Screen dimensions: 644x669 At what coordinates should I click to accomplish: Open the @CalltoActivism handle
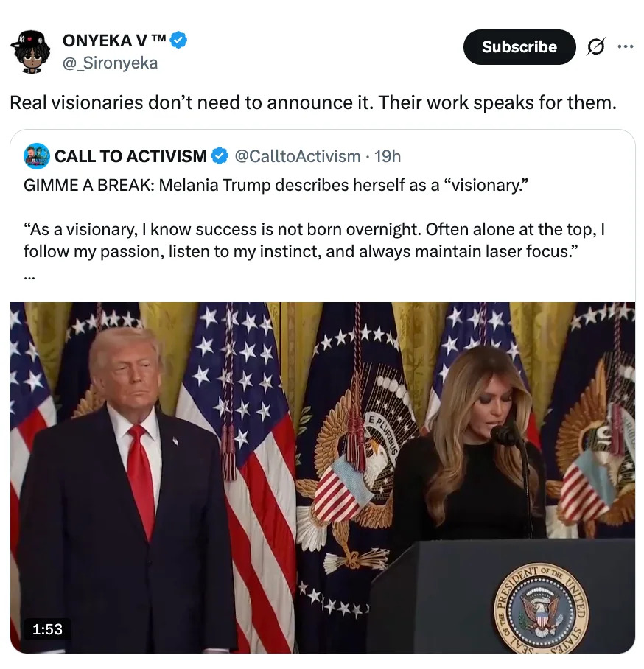[298, 157]
